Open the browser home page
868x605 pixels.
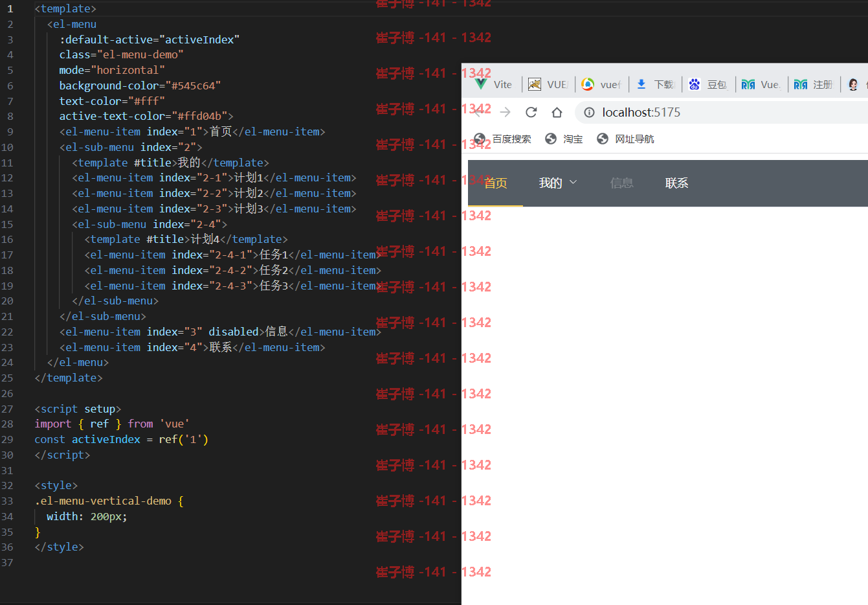click(x=557, y=113)
